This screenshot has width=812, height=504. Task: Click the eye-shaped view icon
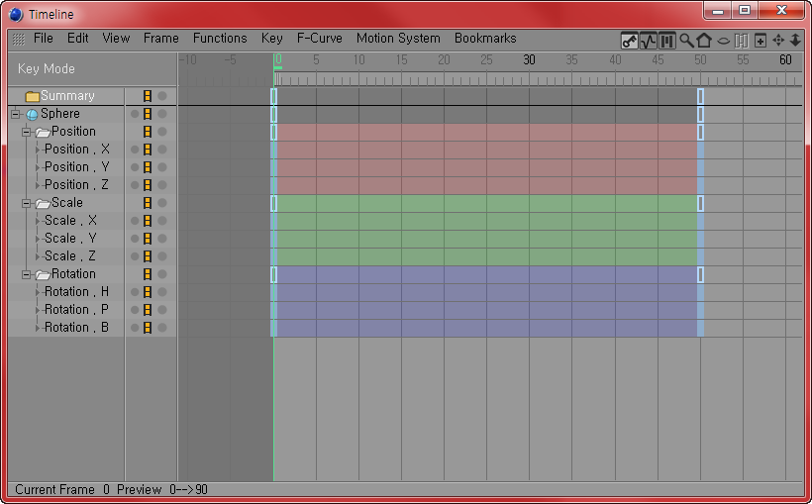click(724, 41)
